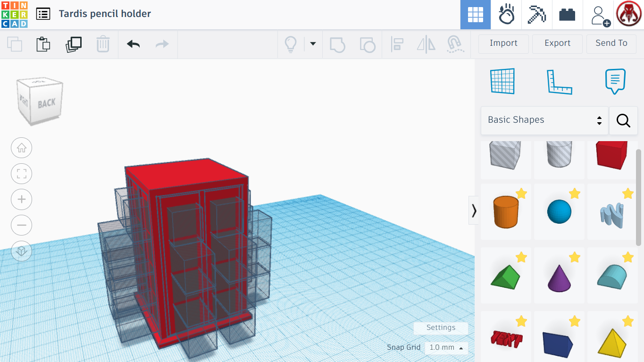Select the Ruler tool
The width and height of the screenshot is (644, 362).
559,81
